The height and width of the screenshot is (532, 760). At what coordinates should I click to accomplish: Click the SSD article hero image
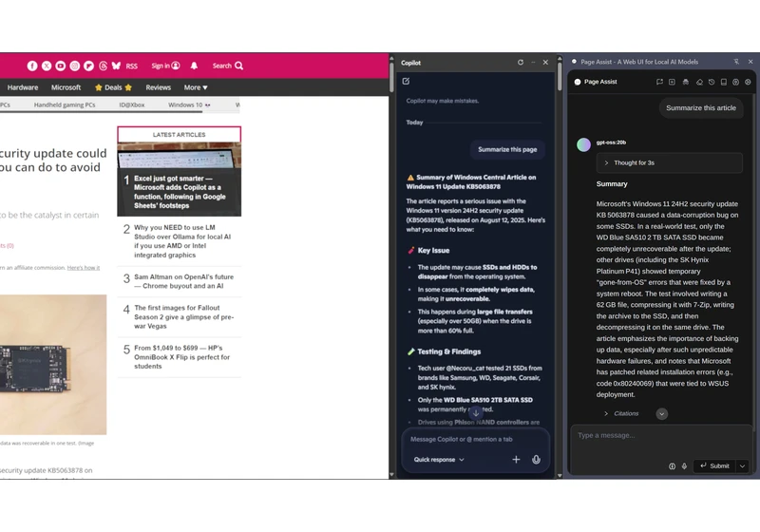tap(53, 365)
